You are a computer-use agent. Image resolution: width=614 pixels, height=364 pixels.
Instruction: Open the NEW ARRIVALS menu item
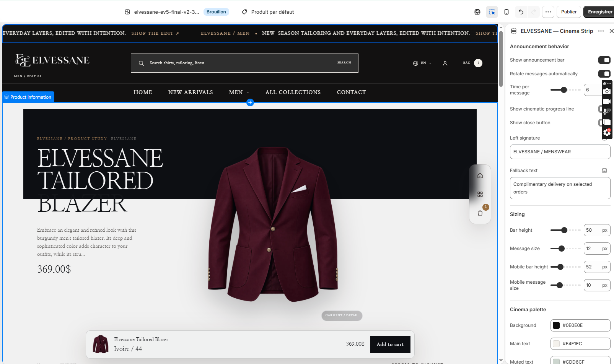(191, 92)
